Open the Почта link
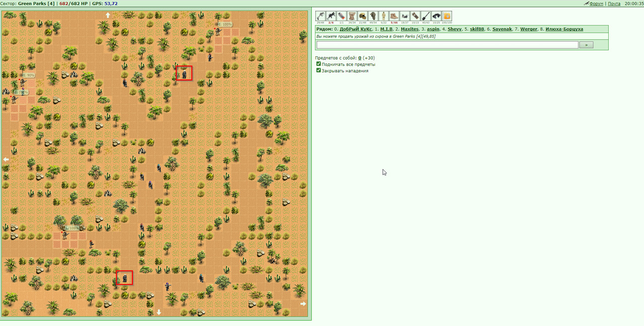 [614, 4]
